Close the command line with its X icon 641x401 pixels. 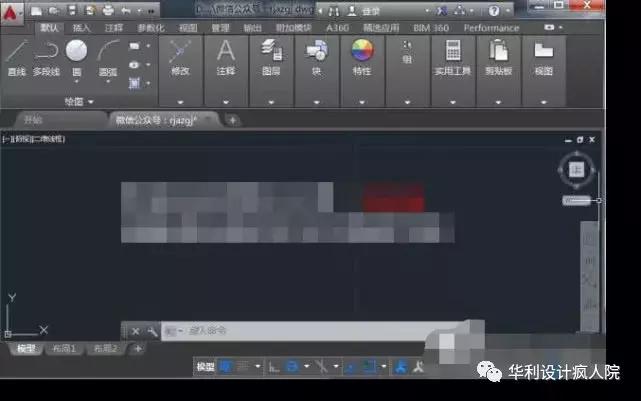pos(135,332)
